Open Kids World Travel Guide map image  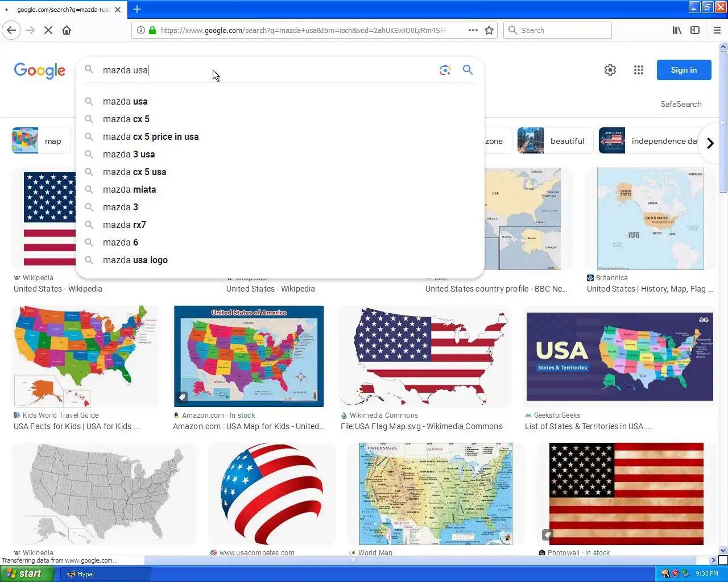(x=85, y=356)
